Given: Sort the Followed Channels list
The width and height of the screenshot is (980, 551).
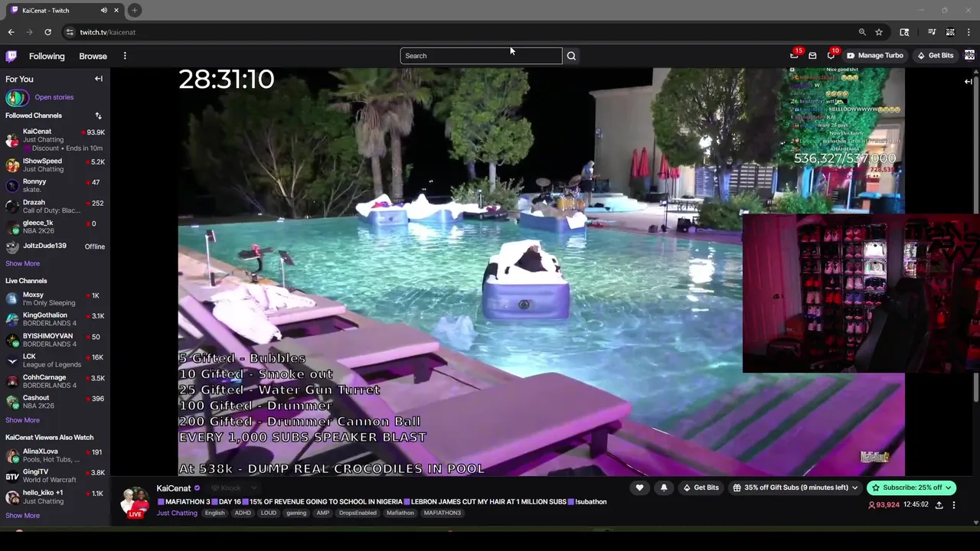Looking at the screenshot, I should point(98,116).
